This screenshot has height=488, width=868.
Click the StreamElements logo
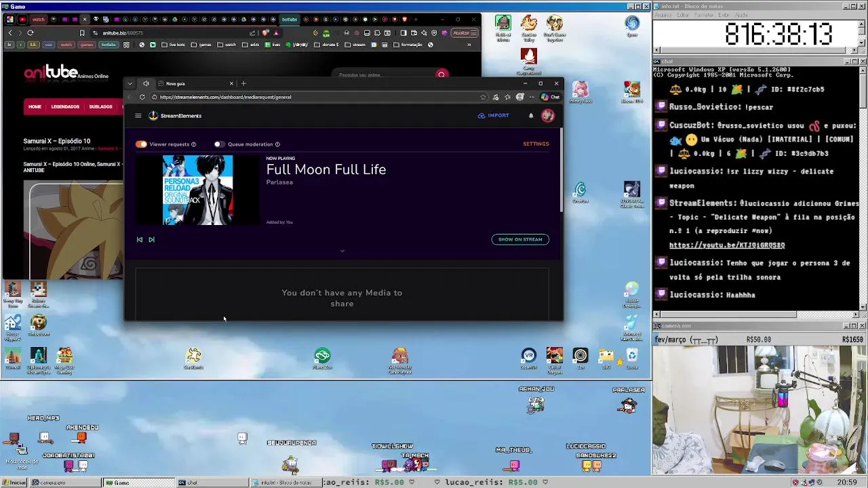coord(175,116)
